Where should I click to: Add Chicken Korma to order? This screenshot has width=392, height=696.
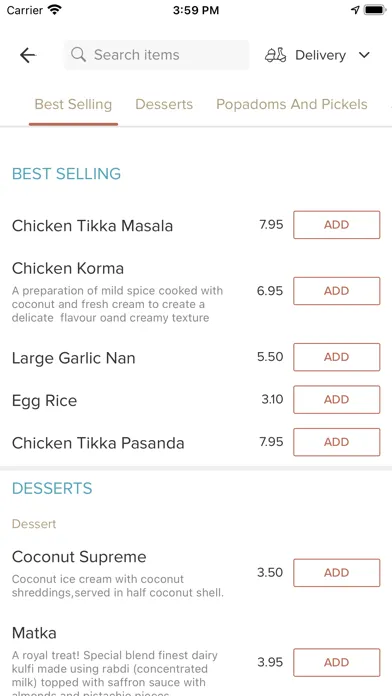pyautogui.click(x=337, y=291)
